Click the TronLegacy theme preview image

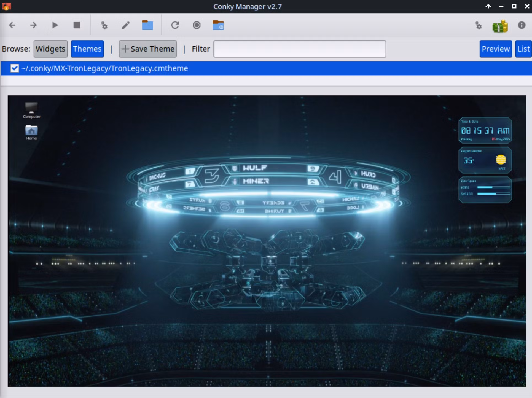tap(267, 241)
